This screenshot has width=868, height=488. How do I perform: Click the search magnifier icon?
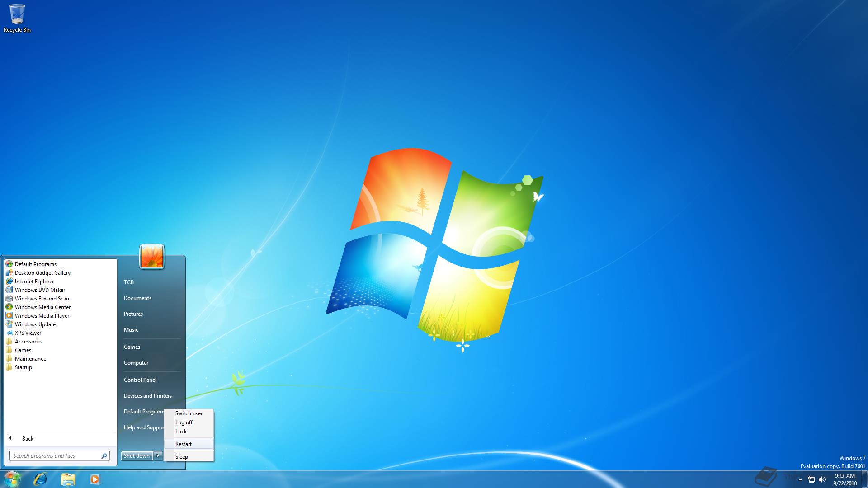pos(104,456)
